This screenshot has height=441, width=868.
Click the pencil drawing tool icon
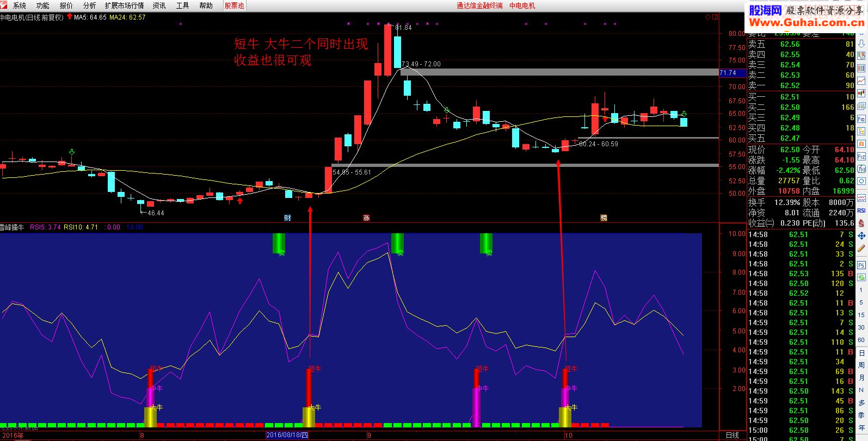pyautogui.click(x=861, y=249)
